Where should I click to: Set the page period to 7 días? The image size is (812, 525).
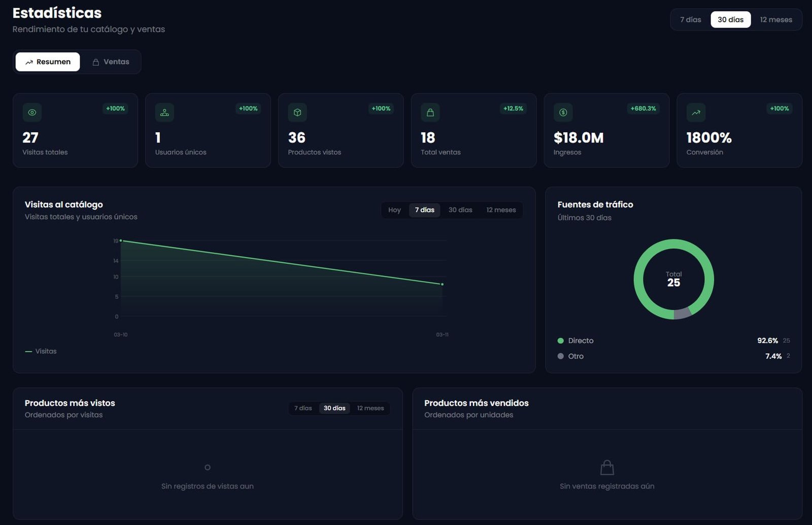click(x=690, y=20)
